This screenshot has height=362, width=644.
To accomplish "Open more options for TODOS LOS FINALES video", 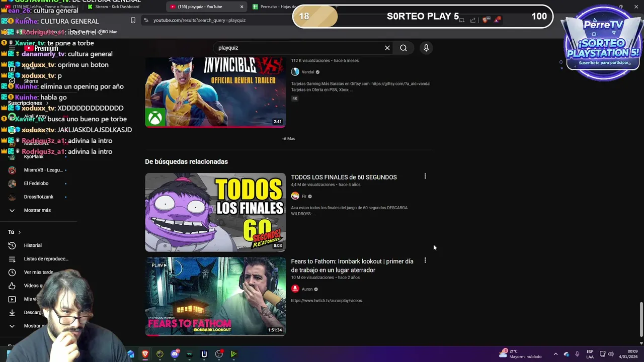I will tap(425, 176).
